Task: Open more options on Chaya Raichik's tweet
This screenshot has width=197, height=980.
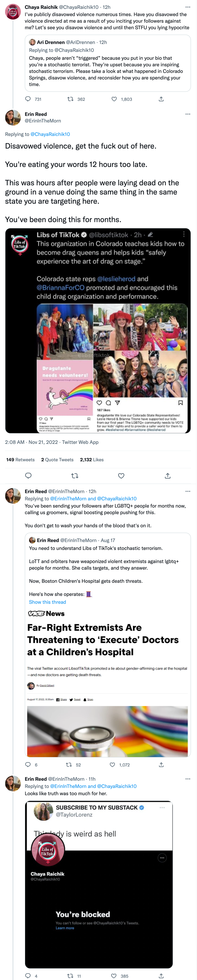Action: pyautogui.click(x=187, y=7)
